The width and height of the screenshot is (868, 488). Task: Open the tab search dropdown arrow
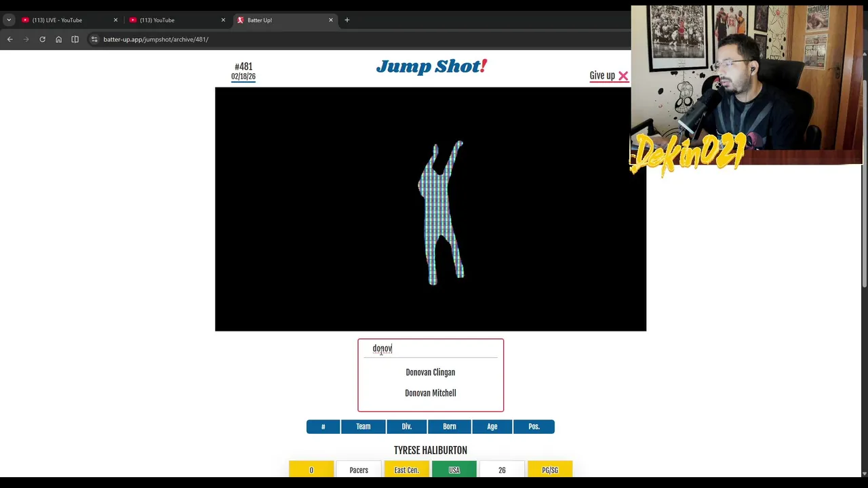tap(9, 20)
